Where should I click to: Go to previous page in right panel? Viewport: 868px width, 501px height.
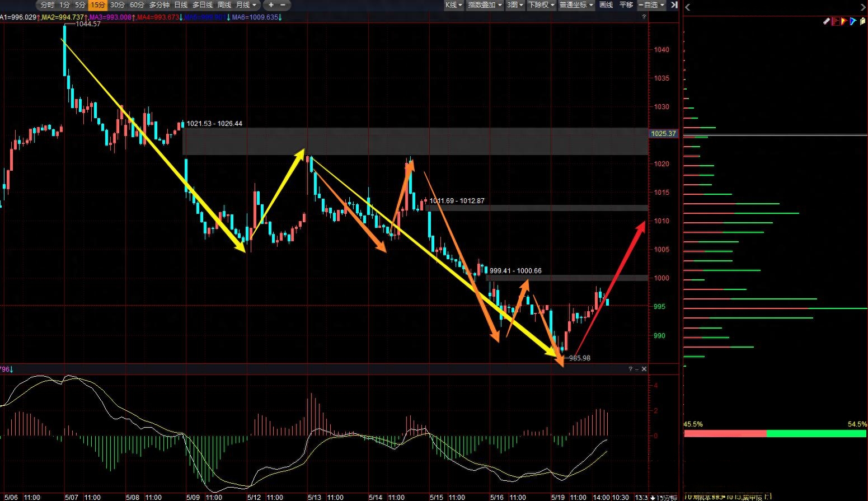coord(688,7)
